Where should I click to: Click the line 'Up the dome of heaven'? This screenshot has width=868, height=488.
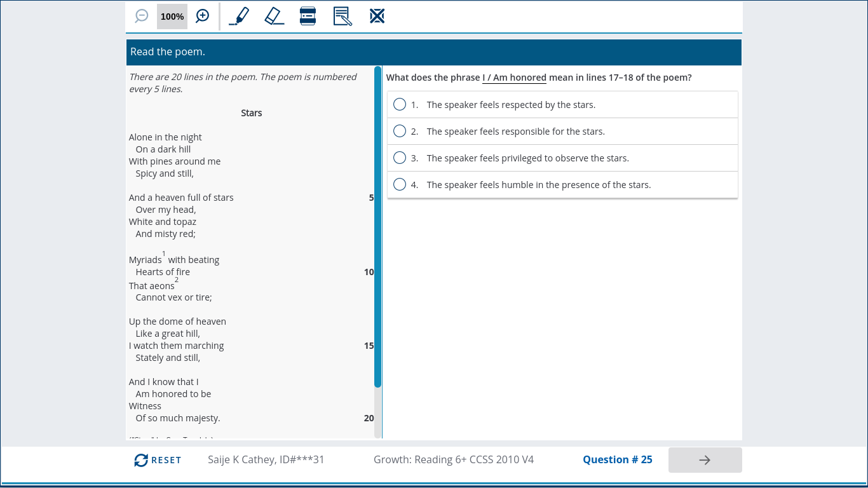(x=177, y=322)
